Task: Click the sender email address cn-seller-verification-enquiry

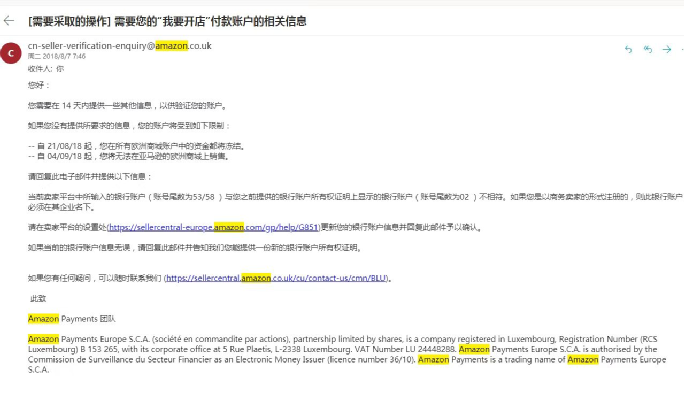Action: pos(120,46)
